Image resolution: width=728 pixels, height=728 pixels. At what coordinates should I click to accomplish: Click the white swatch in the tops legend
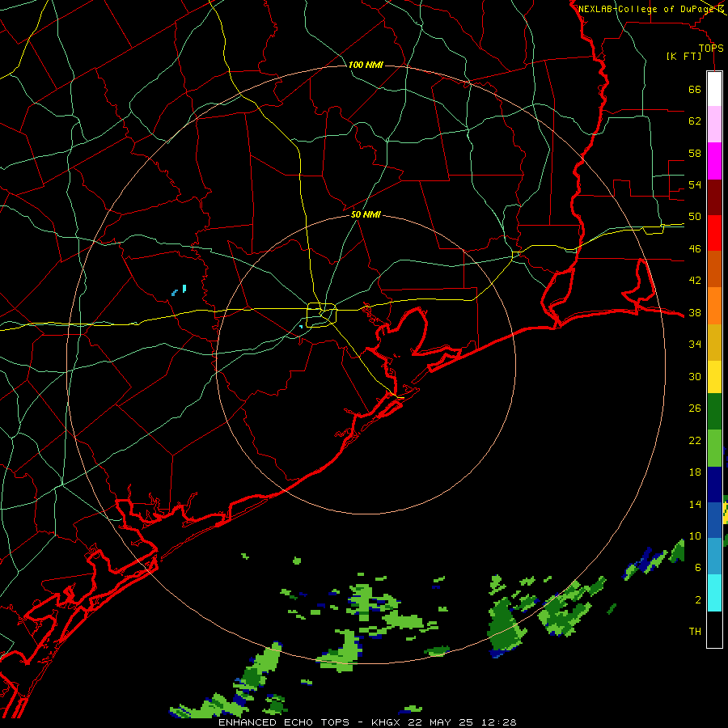714,89
